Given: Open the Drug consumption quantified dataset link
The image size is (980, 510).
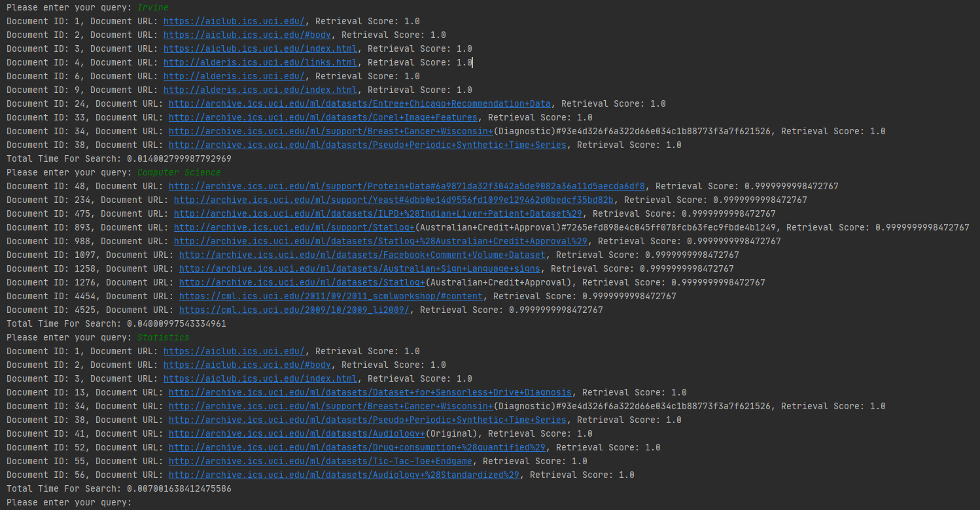Looking at the screenshot, I should (357, 447).
